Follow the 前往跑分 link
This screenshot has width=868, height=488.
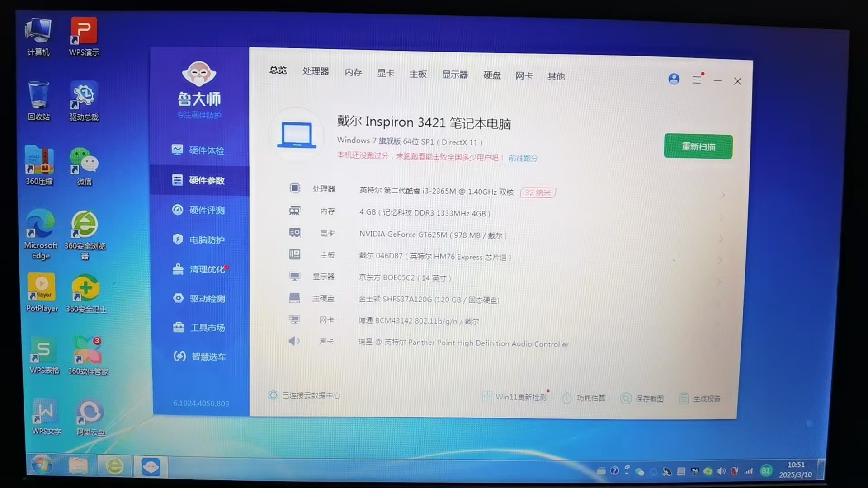point(523,158)
